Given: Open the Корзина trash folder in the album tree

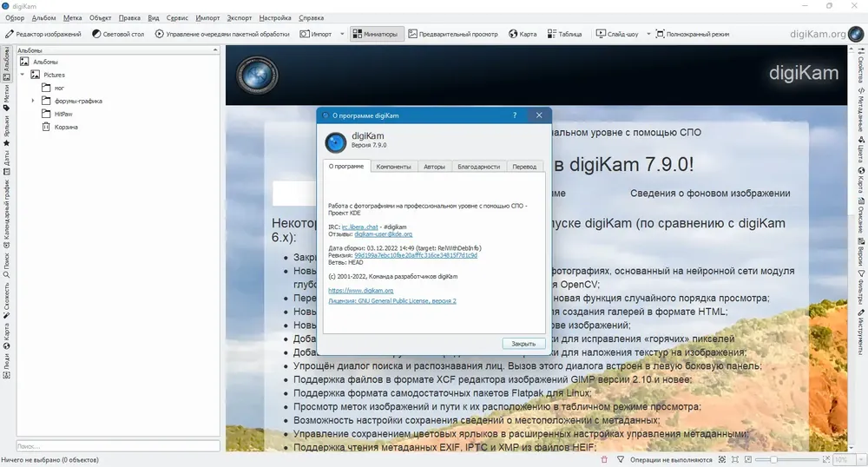Looking at the screenshot, I should point(65,127).
